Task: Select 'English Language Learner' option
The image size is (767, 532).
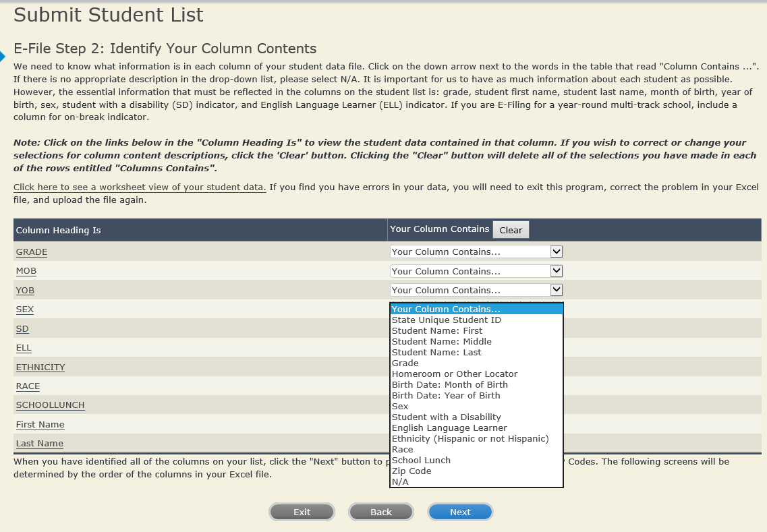Action: (449, 428)
